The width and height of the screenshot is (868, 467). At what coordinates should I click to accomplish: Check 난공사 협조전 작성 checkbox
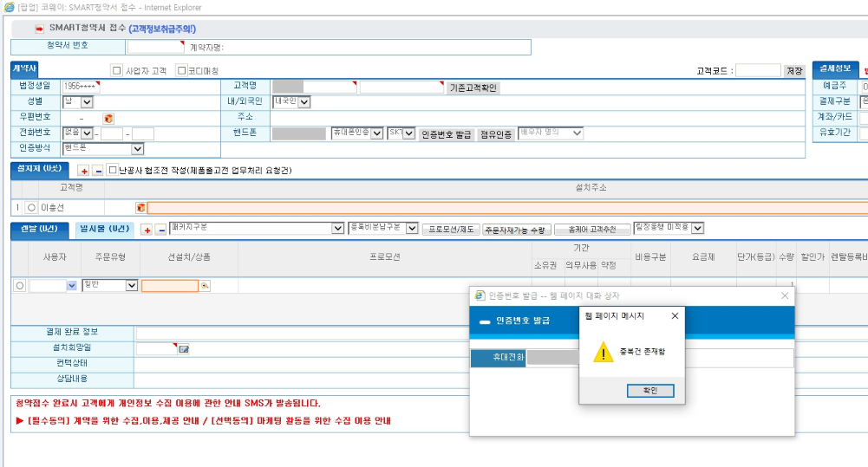pos(113,170)
